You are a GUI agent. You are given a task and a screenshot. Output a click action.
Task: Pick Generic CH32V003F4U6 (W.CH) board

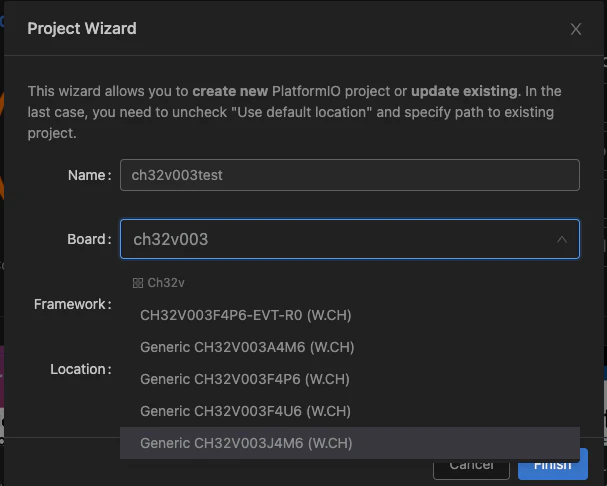[x=350, y=411]
